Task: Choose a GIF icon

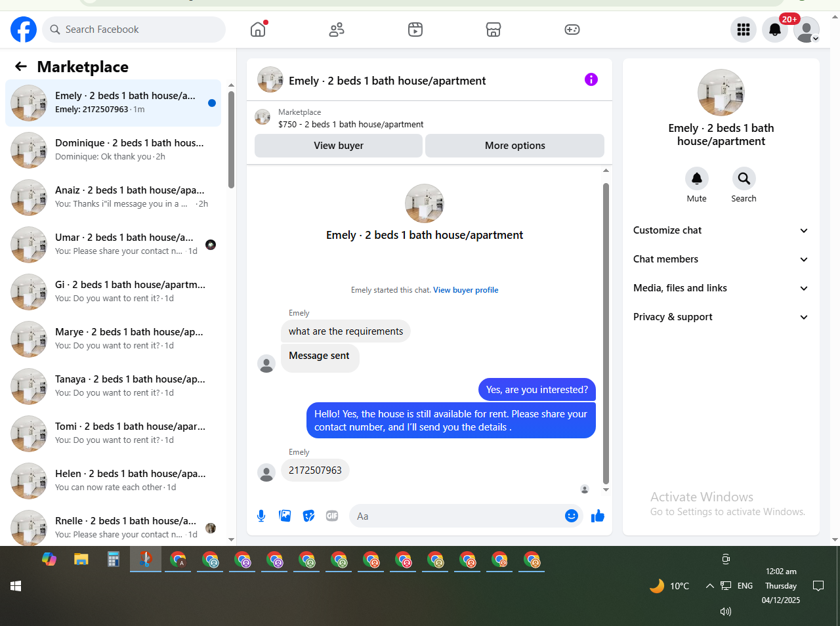Action: (332, 516)
